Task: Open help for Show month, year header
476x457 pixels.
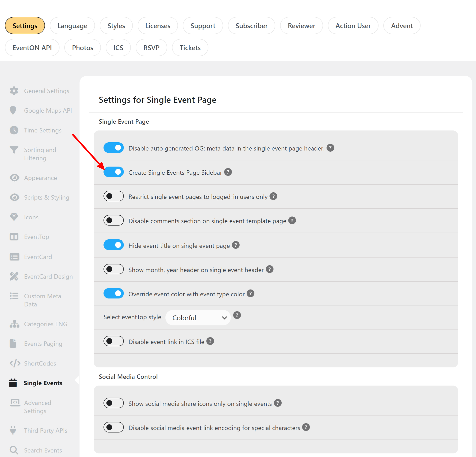Action: pos(269,269)
